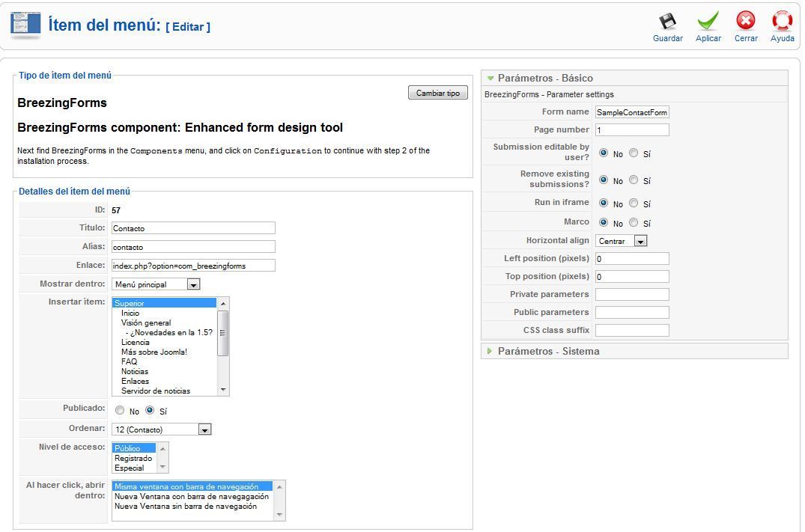The height and width of the screenshot is (532, 805).
Task: Click the Left position (pixels) field
Action: (x=632, y=259)
